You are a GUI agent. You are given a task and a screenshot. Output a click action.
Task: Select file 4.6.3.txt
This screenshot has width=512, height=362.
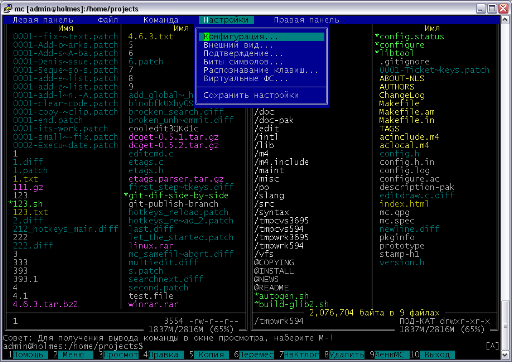point(151,37)
